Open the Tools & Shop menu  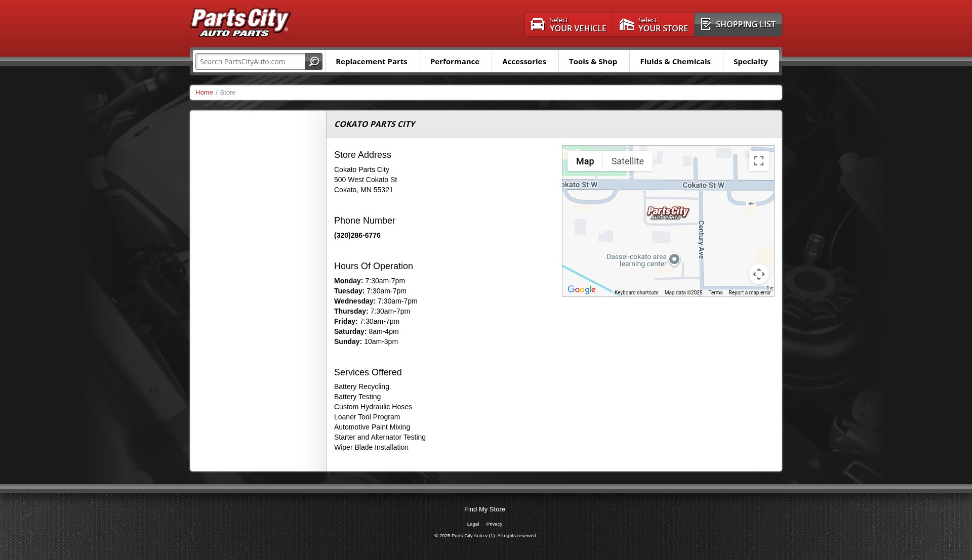pyautogui.click(x=593, y=62)
